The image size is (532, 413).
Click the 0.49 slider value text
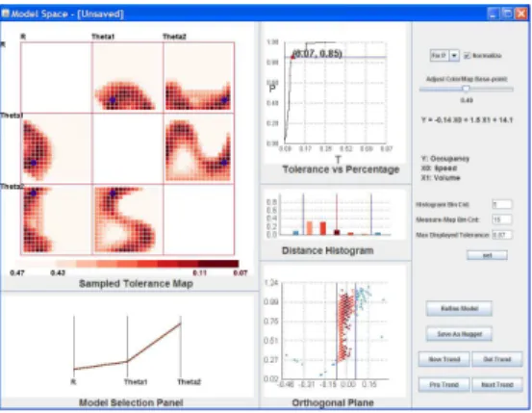pos(467,100)
